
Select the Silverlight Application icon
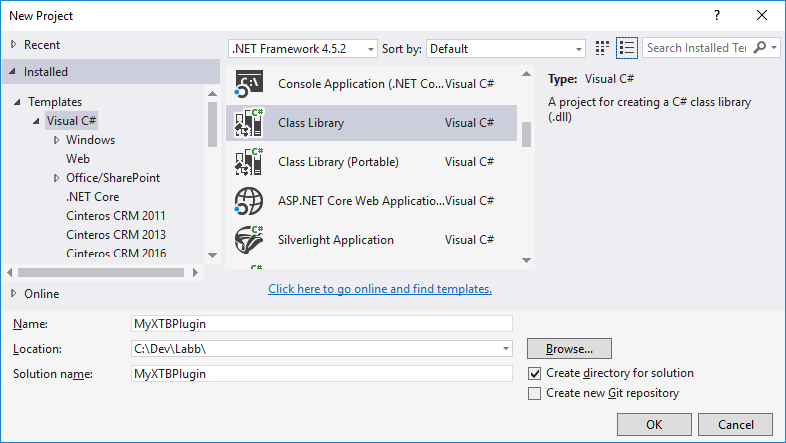249,240
